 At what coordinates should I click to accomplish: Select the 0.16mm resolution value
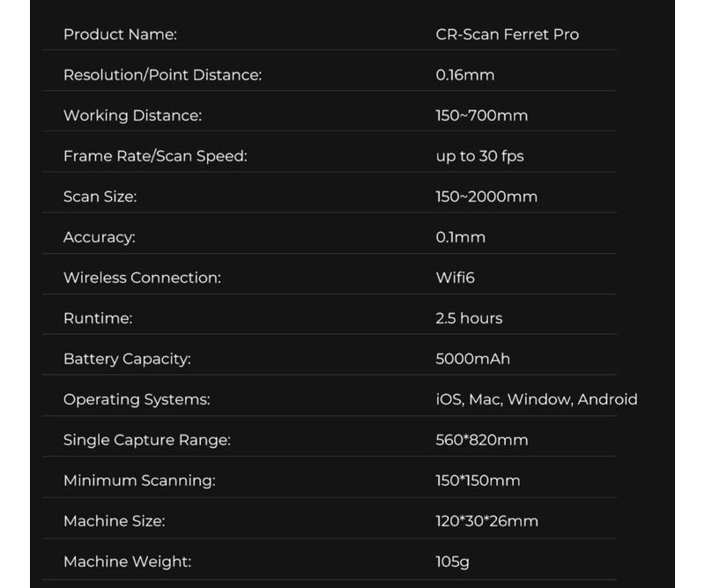(x=464, y=75)
